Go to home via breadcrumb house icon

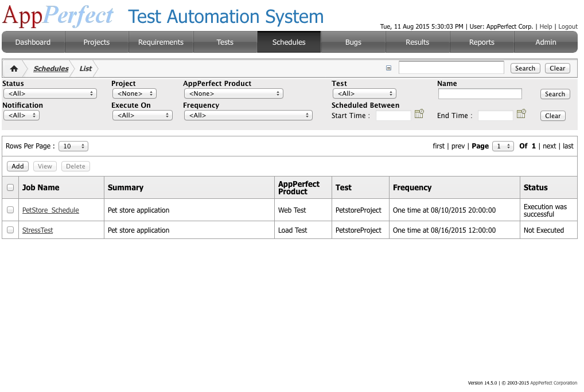[14, 69]
